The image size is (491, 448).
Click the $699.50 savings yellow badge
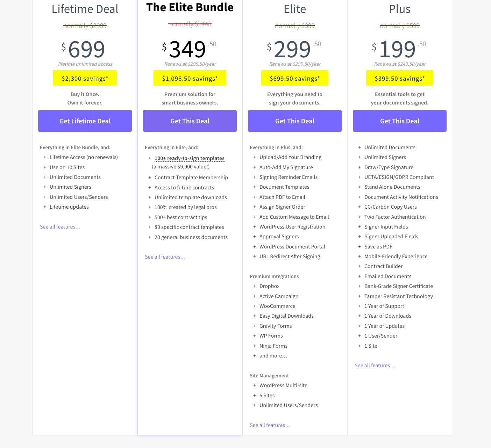pyautogui.click(x=295, y=79)
